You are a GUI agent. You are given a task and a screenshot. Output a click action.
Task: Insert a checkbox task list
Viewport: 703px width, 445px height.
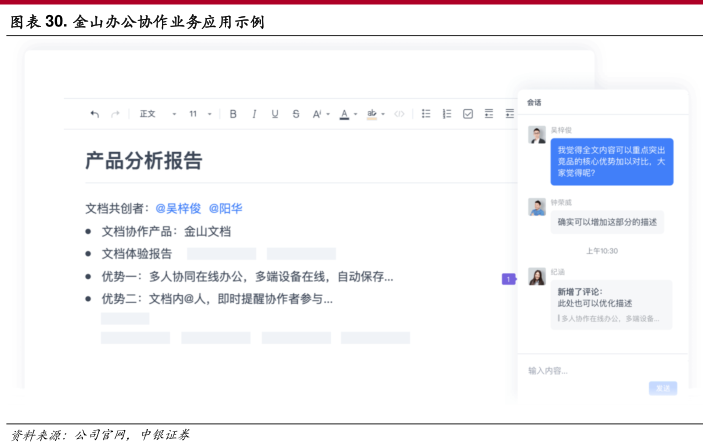point(468,114)
